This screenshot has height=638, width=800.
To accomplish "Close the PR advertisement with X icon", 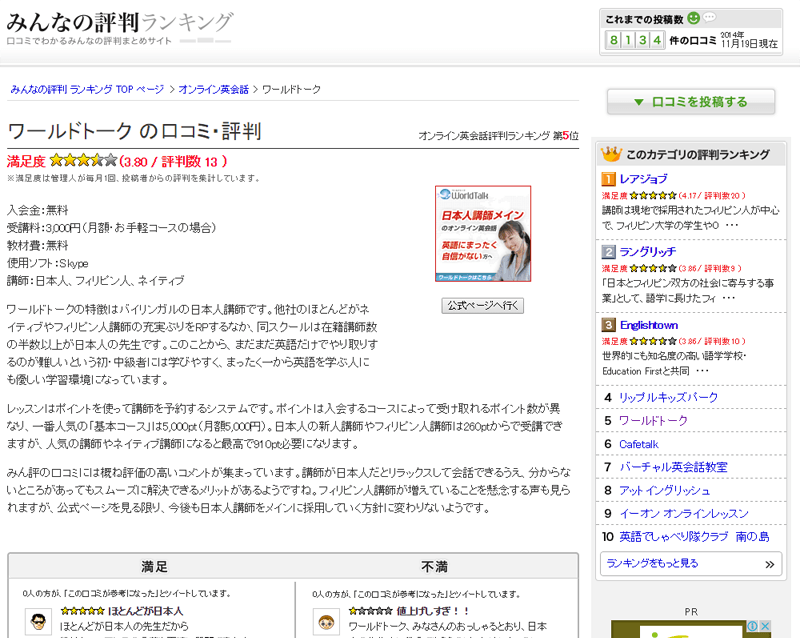I will pos(765,625).
